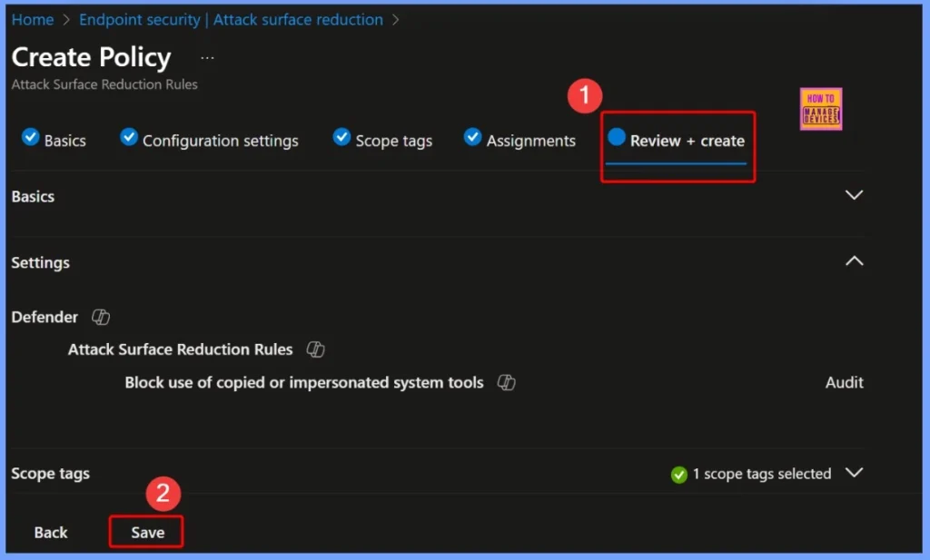Open the Home breadcrumb link

[32, 19]
